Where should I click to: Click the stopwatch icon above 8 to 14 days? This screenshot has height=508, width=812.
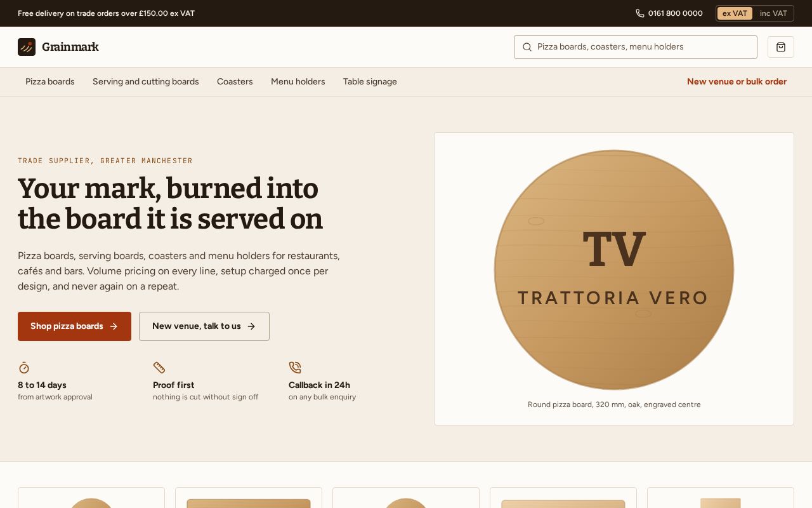point(24,368)
